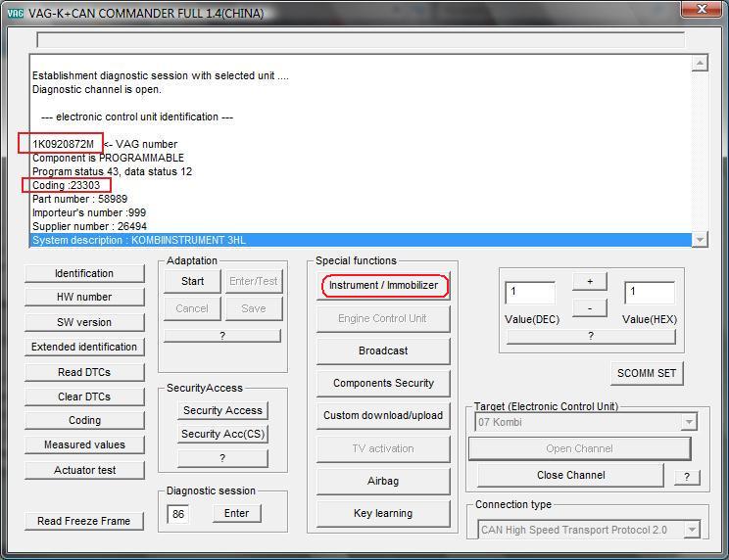The image size is (729, 560).
Task: Open the Airbag special function
Action: tap(383, 481)
